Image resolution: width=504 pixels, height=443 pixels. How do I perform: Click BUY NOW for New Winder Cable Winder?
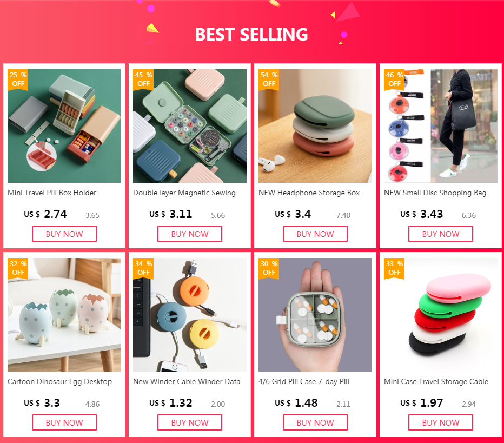click(190, 422)
